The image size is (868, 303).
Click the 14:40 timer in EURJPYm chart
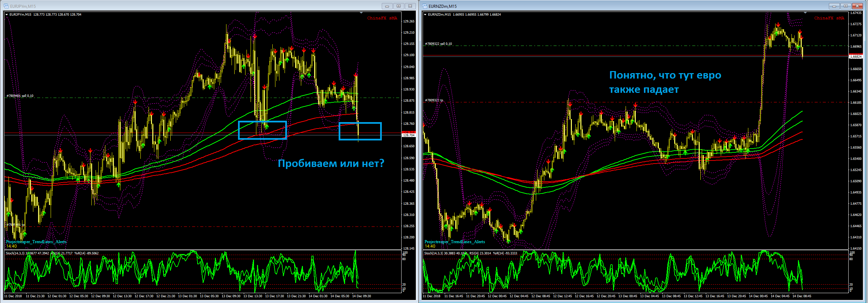(x=11, y=246)
